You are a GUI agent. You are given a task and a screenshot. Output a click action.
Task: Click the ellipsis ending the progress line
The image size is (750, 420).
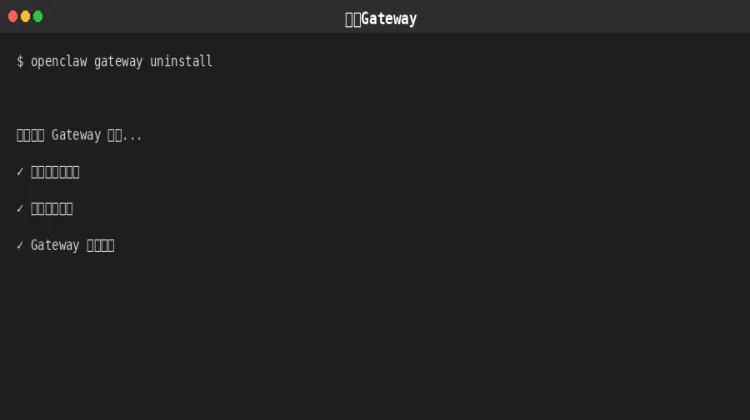pyautogui.click(x=132, y=135)
